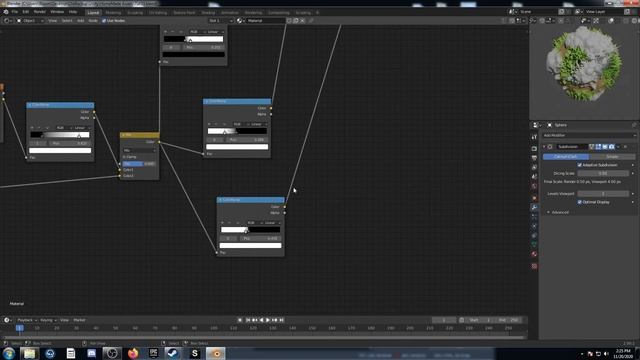Click the play animation button
This screenshot has height=360, width=640.
[268, 320]
